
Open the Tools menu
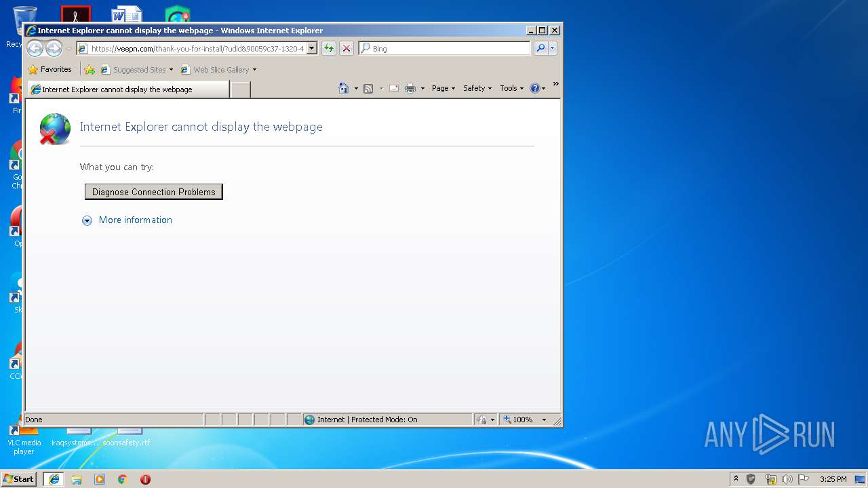click(511, 88)
